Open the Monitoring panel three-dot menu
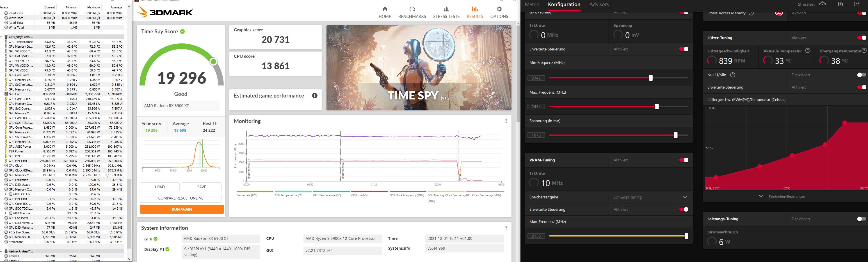868x262 pixels. click(x=506, y=121)
